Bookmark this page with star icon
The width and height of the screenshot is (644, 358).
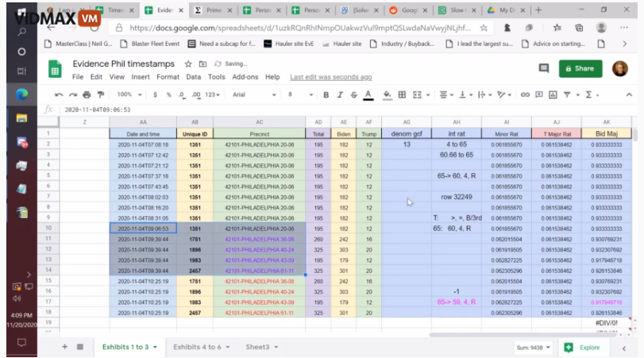pyautogui.click(x=484, y=28)
